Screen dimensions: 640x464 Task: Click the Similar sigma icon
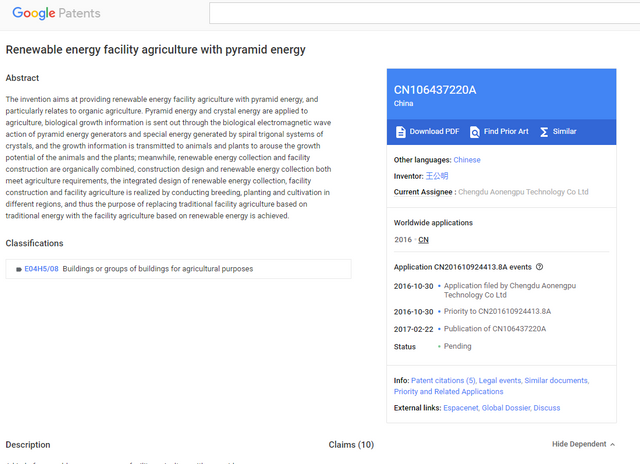[544, 132]
